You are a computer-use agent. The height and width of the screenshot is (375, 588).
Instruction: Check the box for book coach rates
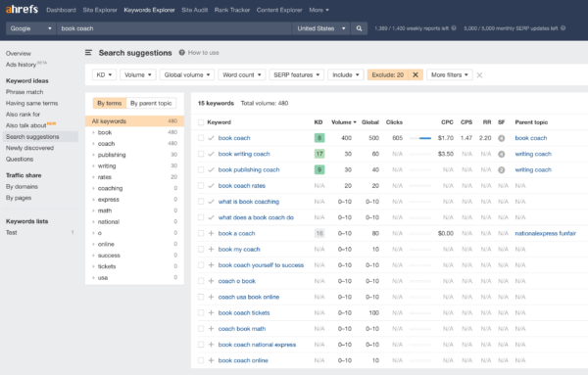(201, 185)
